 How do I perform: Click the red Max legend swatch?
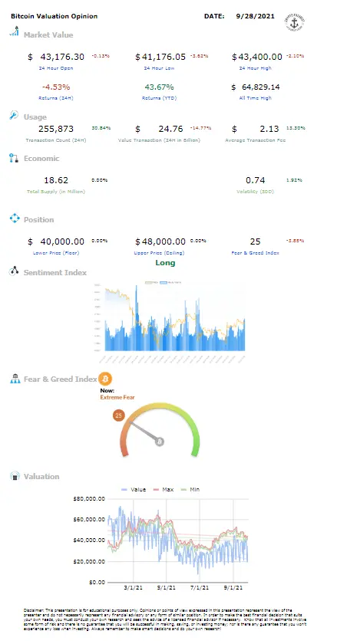point(157,490)
